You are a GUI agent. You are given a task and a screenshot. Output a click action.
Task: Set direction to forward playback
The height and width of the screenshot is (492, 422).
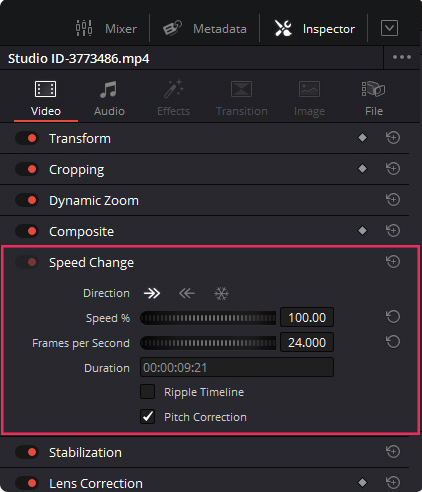pyautogui.click(x=152, y=293)
